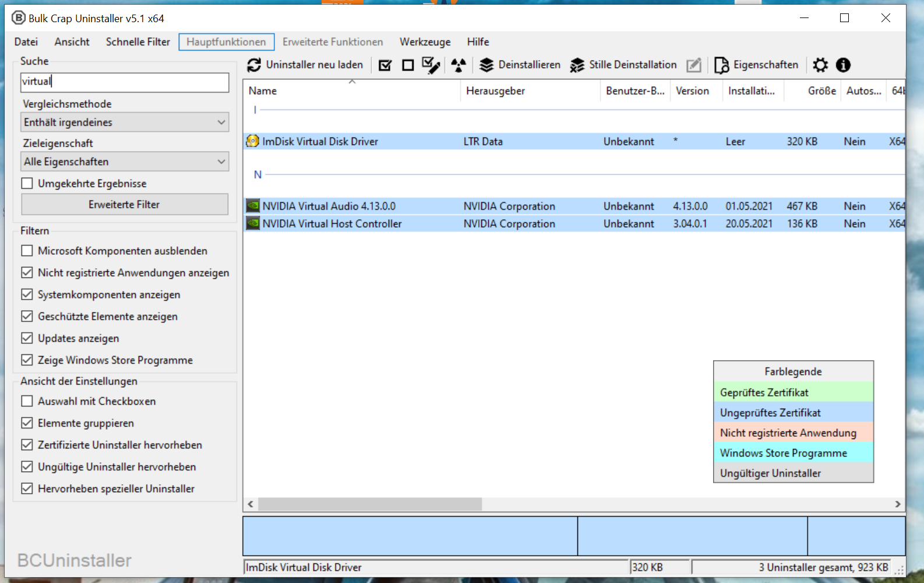
Task: Open the Erweiterte Funktionen menu
Action: [333, 42]
